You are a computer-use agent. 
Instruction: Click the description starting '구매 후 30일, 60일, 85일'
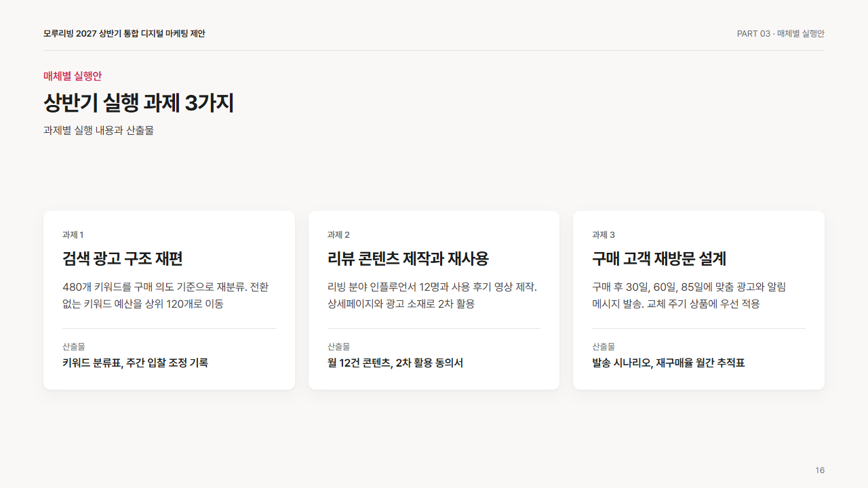coord(689,295)
